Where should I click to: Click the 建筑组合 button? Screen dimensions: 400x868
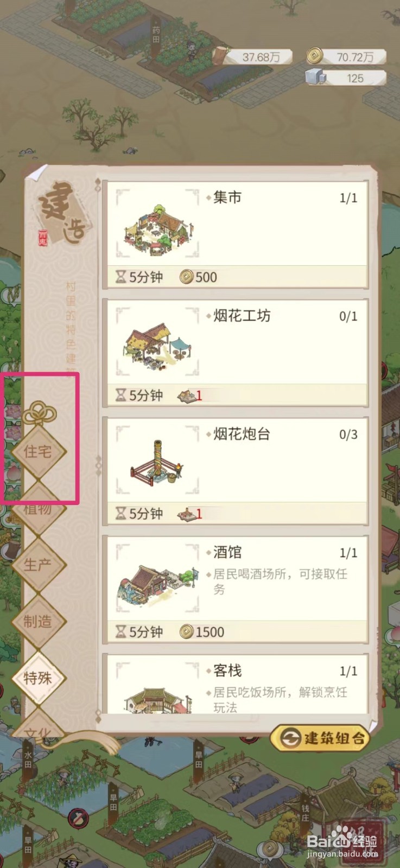click(x=320, y=738)
